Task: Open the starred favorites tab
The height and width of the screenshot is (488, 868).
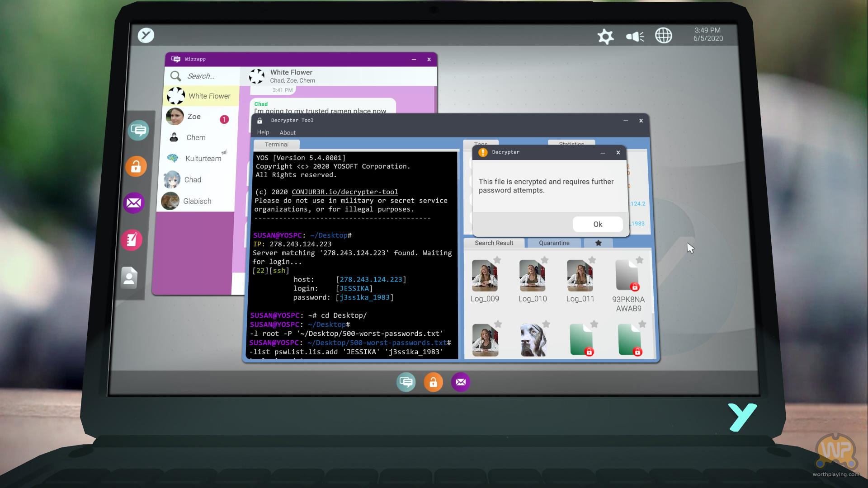Action: pyautogui.click(x=598, y=243)
